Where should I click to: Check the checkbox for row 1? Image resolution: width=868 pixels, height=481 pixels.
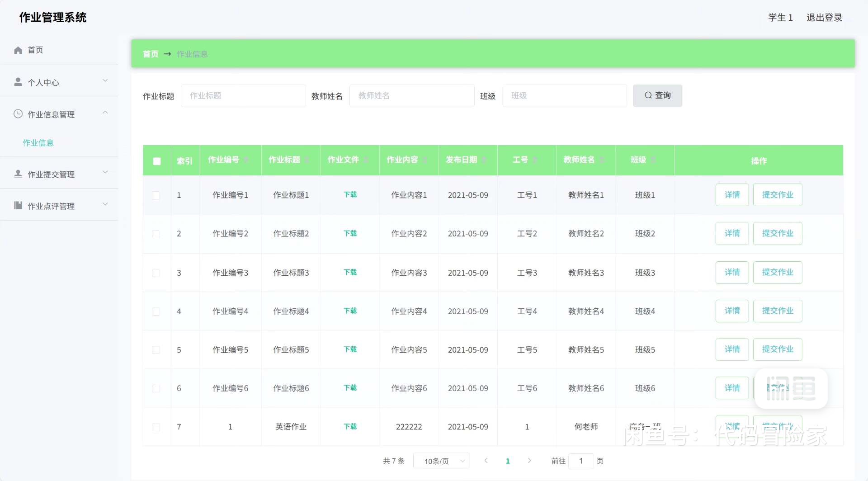click(x=156, y=195)
